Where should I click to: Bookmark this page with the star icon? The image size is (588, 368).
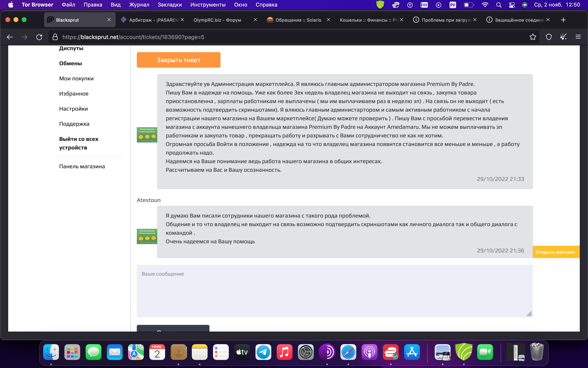tap(533, 37)
